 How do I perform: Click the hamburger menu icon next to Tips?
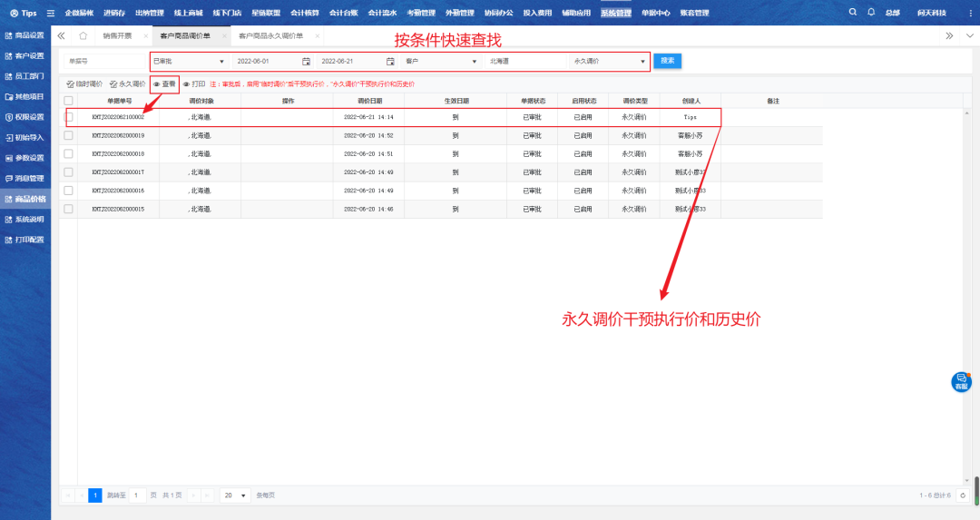(x=50, y=13)
